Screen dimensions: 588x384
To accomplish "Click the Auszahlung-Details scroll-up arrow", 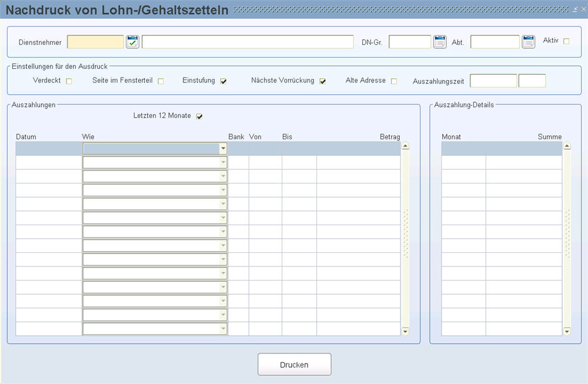I will pos(567,146).
